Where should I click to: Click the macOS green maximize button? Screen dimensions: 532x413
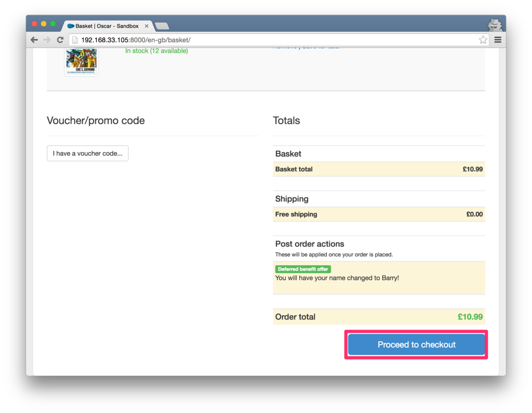52,24
